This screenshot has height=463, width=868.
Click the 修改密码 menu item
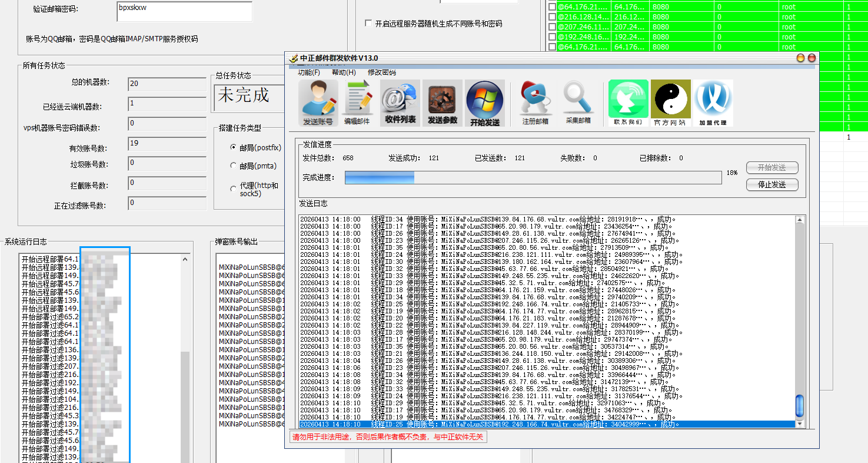click(x=382, y=72)
